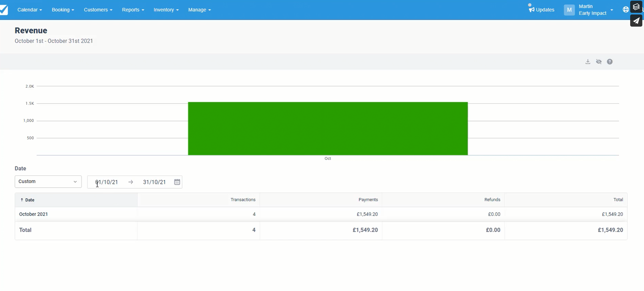644x291 pixels.
Task: Click the M user avatar
Action: pos(569,10)
